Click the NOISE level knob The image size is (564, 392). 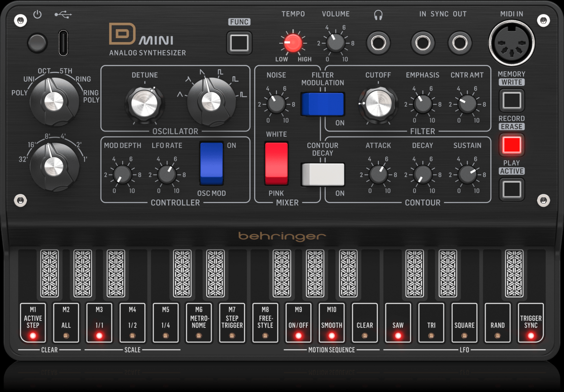pos(276,104)
